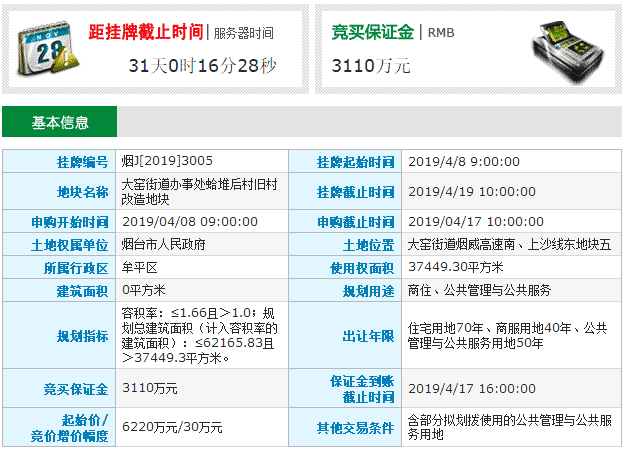Click the 申购截止时间 label cell
The width and height of the screenshot is (624, 450).
[345, 221]
